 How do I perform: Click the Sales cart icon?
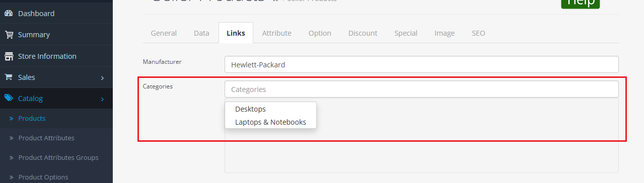[9, 77]
